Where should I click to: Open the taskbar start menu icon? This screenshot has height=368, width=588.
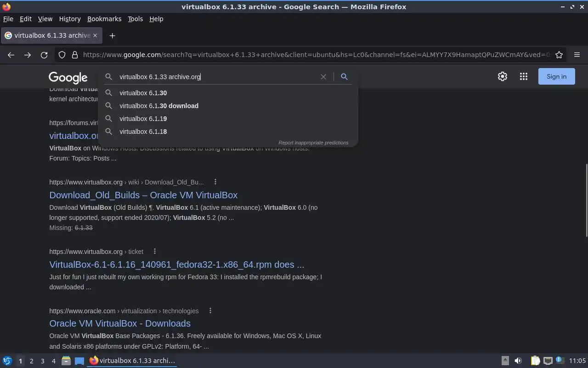tap(7, 361)
